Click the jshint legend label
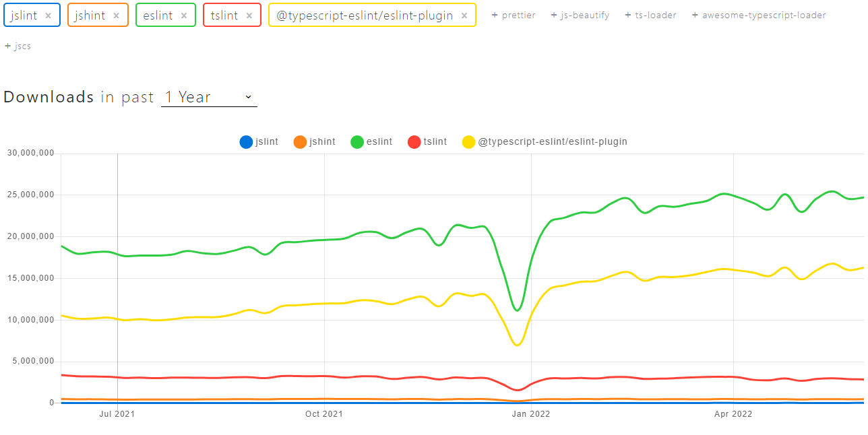Image resolution: width=868 pixels, height=435 pixels. click(322, 141)
